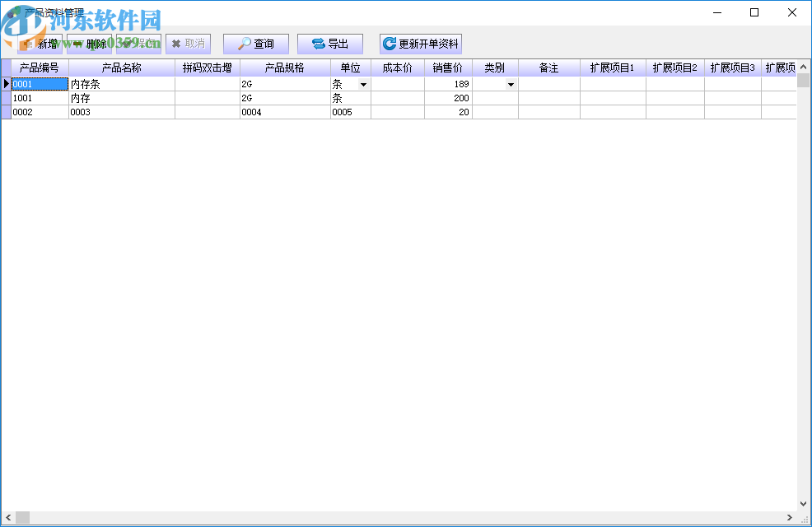Click spec cell 2G in row 0001

(x=285, y=84)
